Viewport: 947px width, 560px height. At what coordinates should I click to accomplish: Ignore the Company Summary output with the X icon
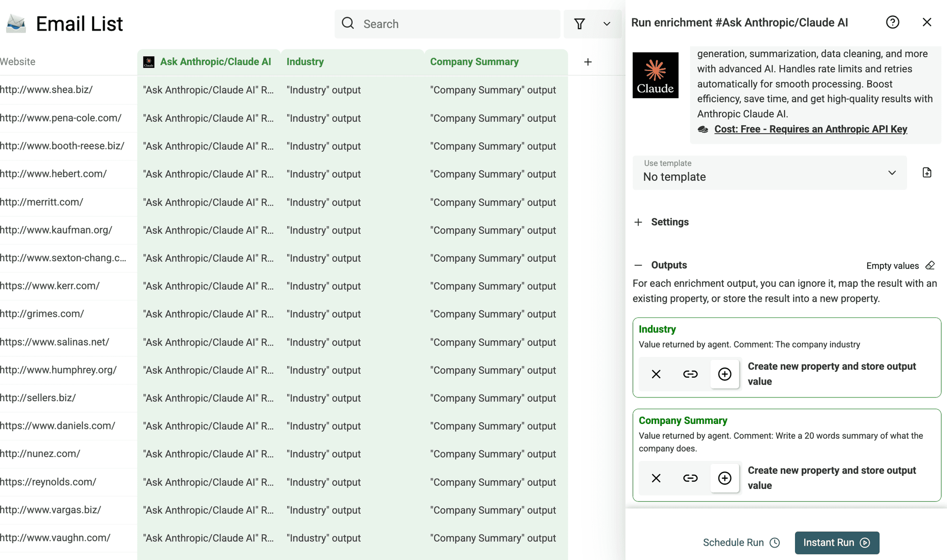coord(656,478)
